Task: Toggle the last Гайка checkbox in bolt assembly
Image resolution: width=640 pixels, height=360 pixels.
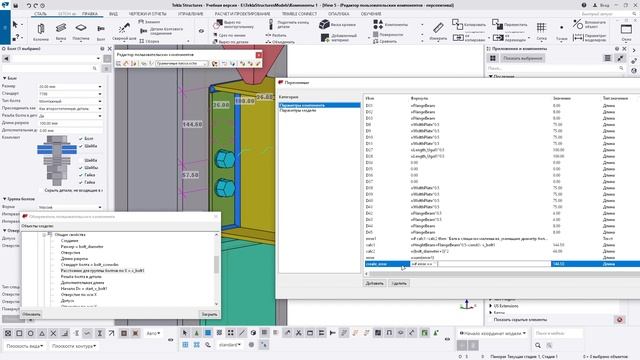Action: tap(81, 182)
